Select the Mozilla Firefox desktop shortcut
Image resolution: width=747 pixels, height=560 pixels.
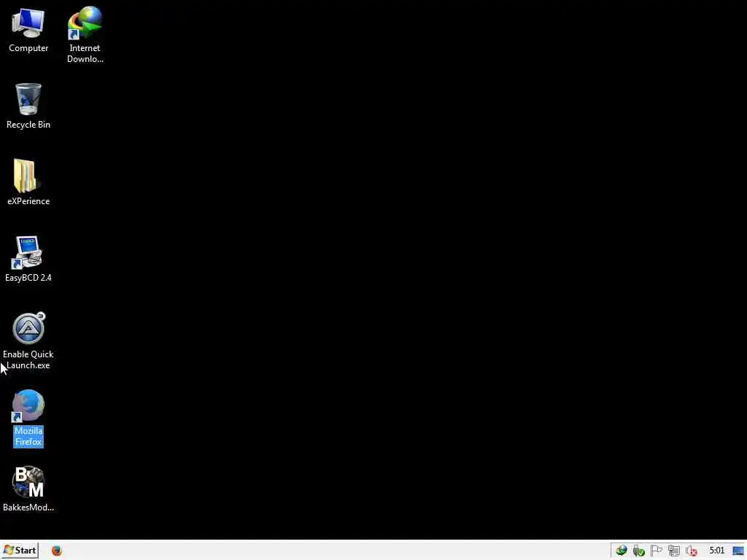[28, 418]
